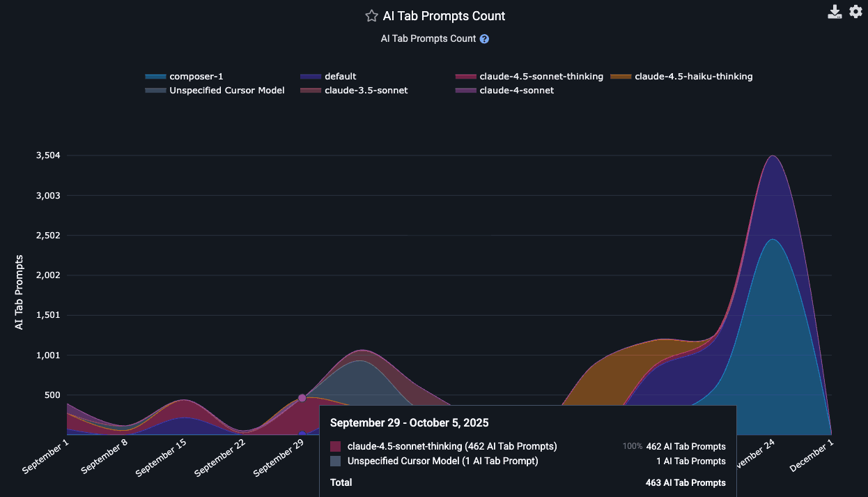Click the composer-1 teal color swatch
Screen dimensions: 868x497
(155, 77)
